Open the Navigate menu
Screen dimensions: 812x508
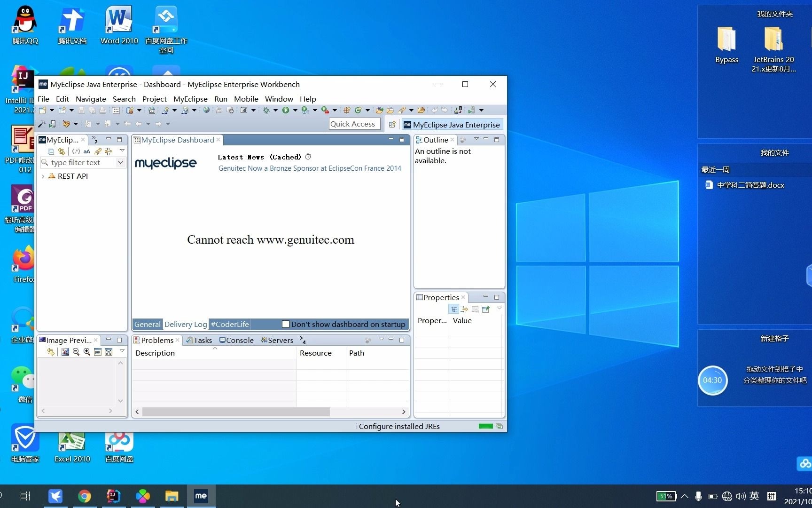pos(91,99)
